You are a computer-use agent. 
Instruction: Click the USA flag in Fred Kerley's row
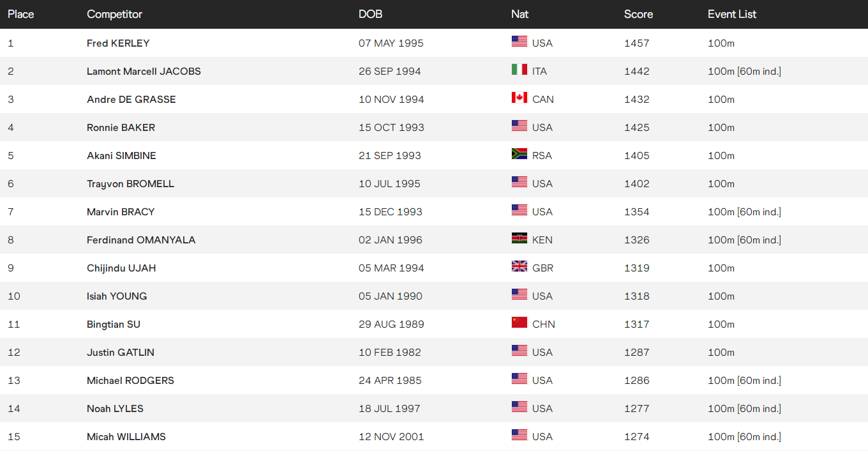(519, 42)
